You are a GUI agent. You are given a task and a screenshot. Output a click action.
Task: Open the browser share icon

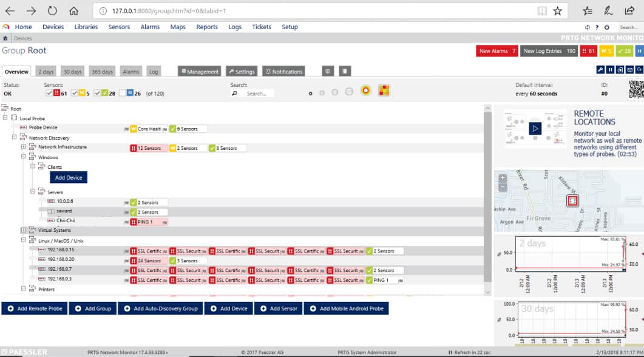coord(629,11)
